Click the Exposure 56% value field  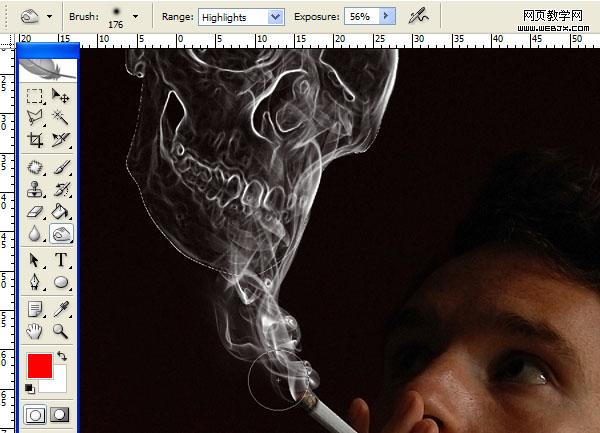point(362,16)
